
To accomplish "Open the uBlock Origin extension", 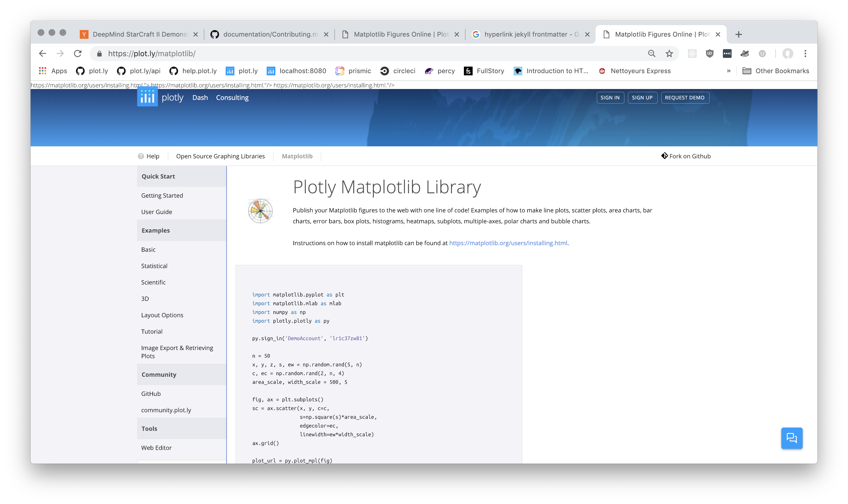I will (x=710, y=53).
